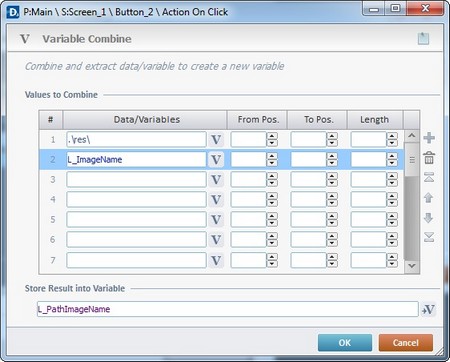This screenshot has width=450, height=362.
Task: Move row to bottom icon
Action: click(x=429, y=237)
